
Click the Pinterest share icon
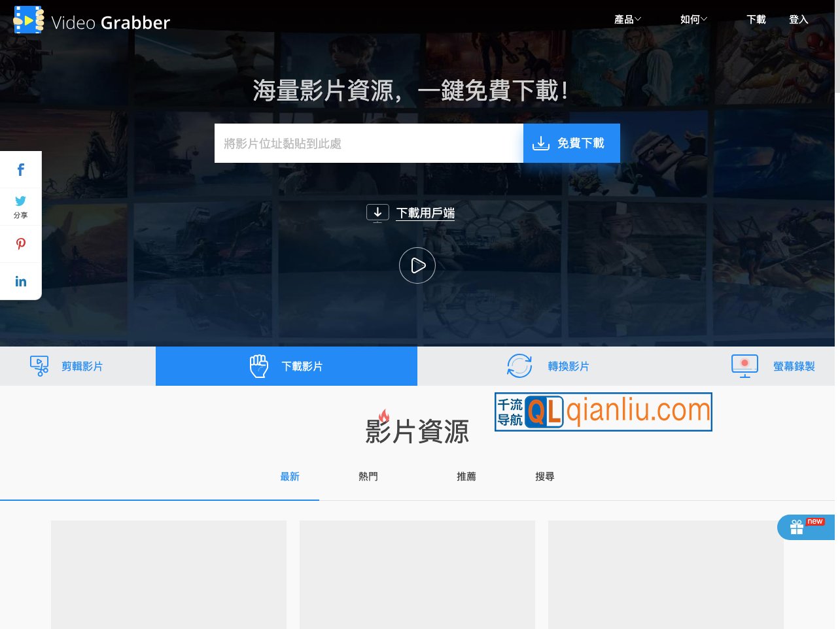[x=20, y=243]
